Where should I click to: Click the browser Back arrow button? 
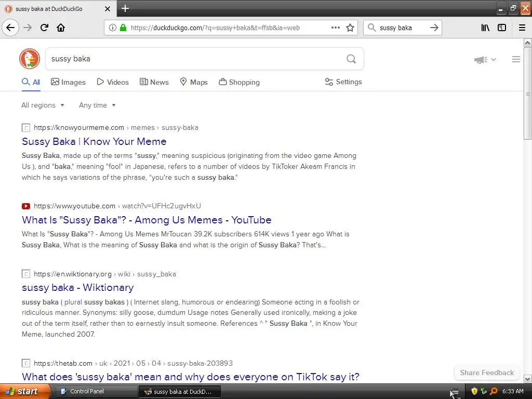coord(10,28)
